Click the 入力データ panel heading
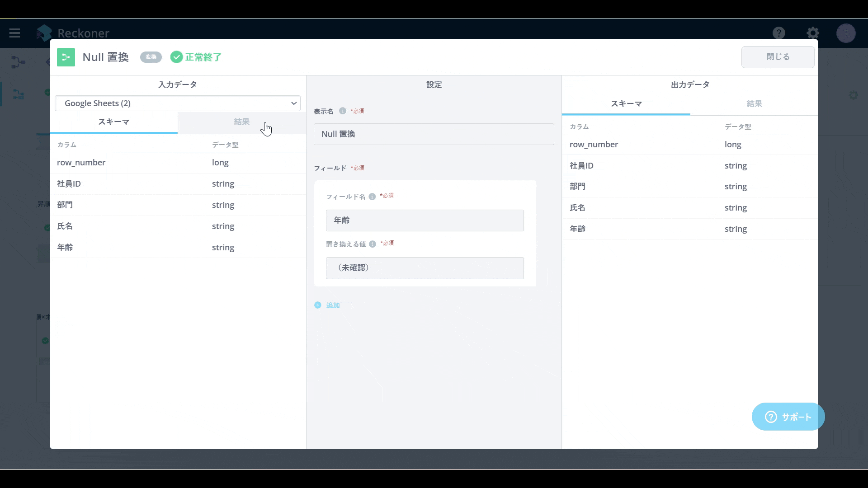The height and width of the screenshot is (488, 868). click(178, 85)
